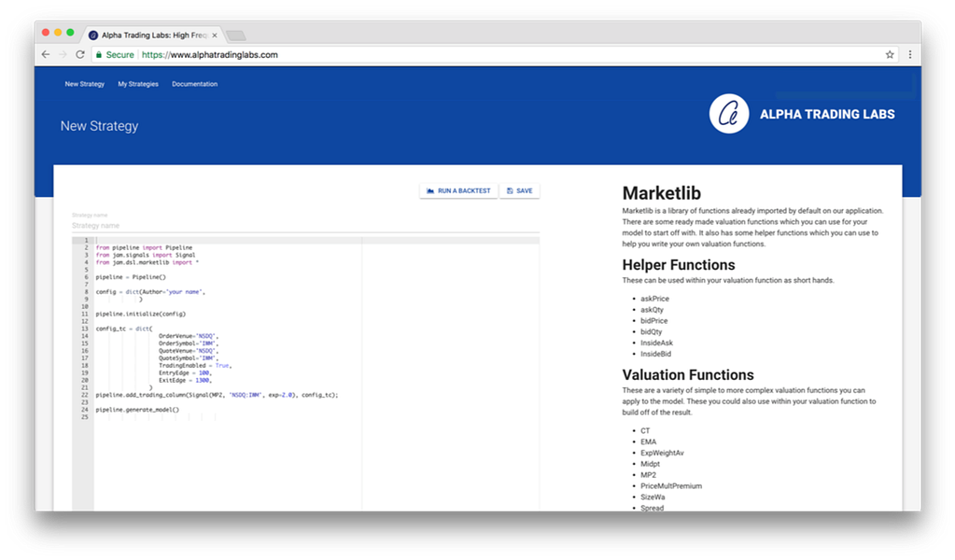The height and width of the screenshot is (560, 955).
Task: Click the 'pipeline.initialize(config)' code line
Action: 141,315
